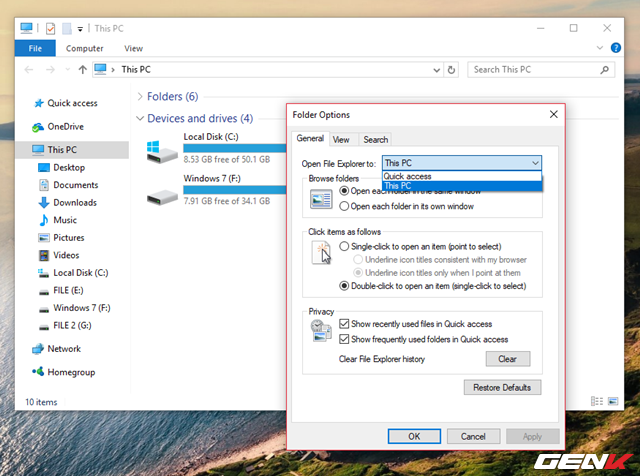Click Windows 7 (F:) capacity bar
The image size is (640, 476).
pos(235,190)
